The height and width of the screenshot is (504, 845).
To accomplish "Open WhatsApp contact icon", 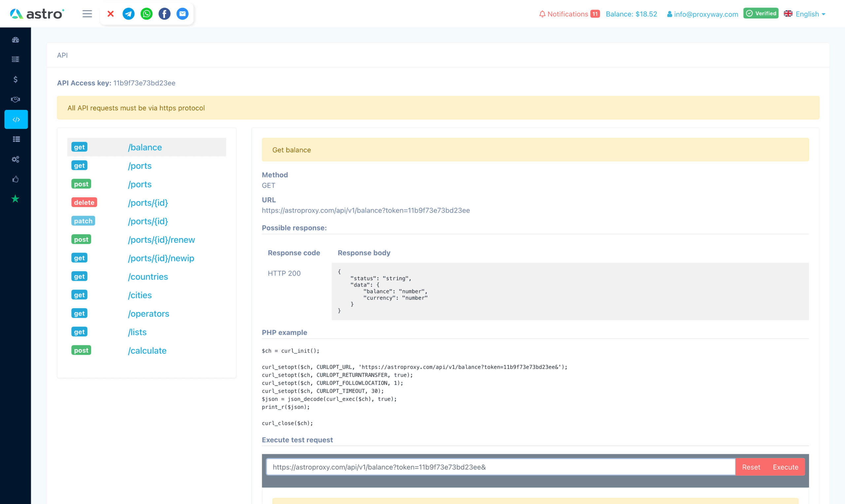I will click(x=146, y=14).
